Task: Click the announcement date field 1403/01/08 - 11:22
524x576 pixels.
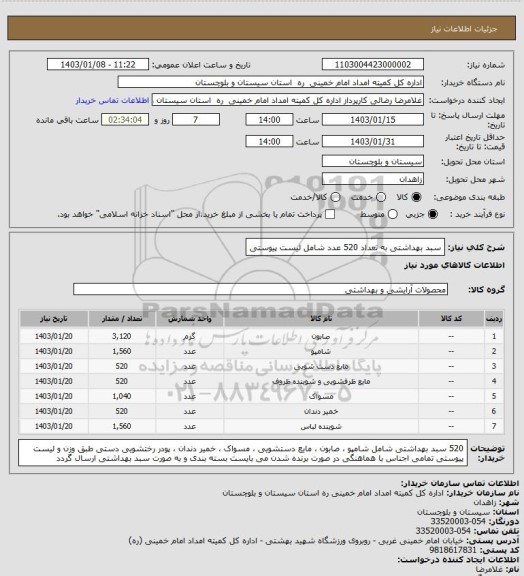Action: pyautogui.click(x=98, y=65)
